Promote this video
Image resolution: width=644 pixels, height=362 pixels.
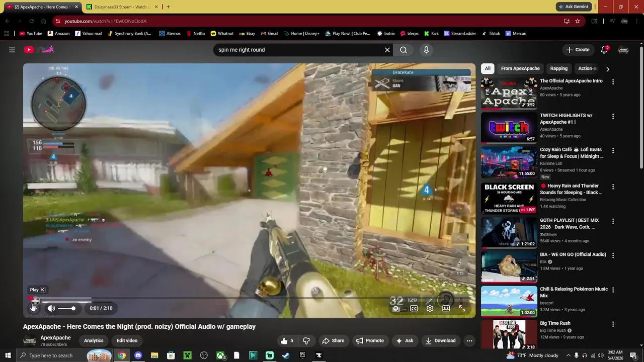pos(370,341)
